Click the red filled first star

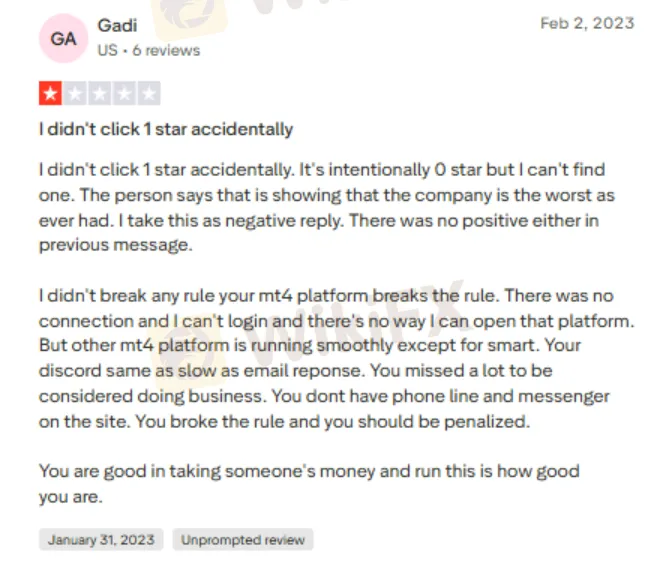point(50,95)
